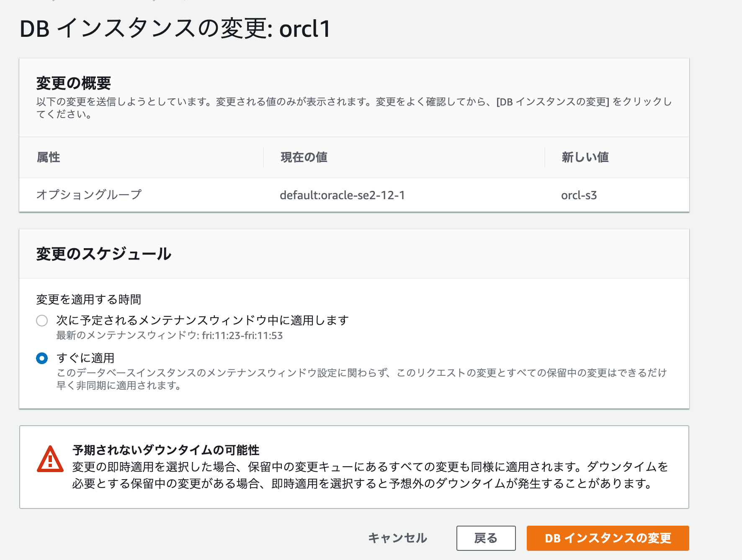Click the オプショングループ attribute cell

click(x=89, y=195)
